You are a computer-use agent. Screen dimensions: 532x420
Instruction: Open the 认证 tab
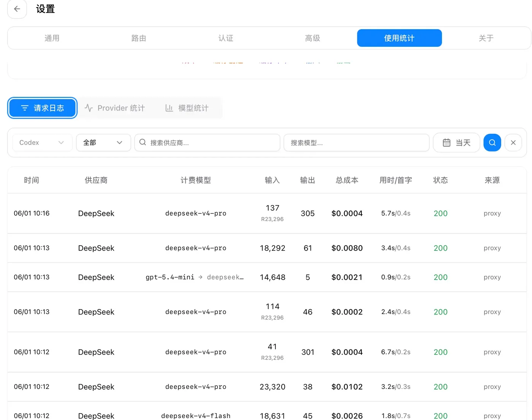(226, 38)
